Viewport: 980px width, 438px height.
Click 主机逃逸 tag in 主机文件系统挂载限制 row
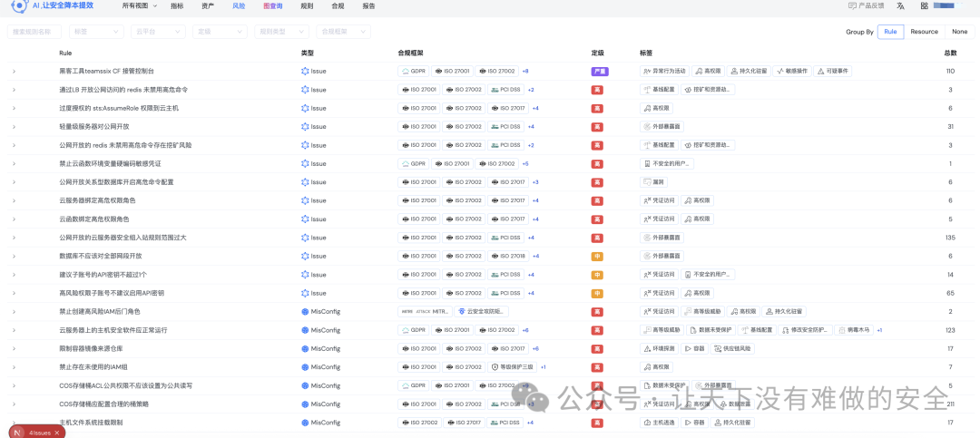660,423
